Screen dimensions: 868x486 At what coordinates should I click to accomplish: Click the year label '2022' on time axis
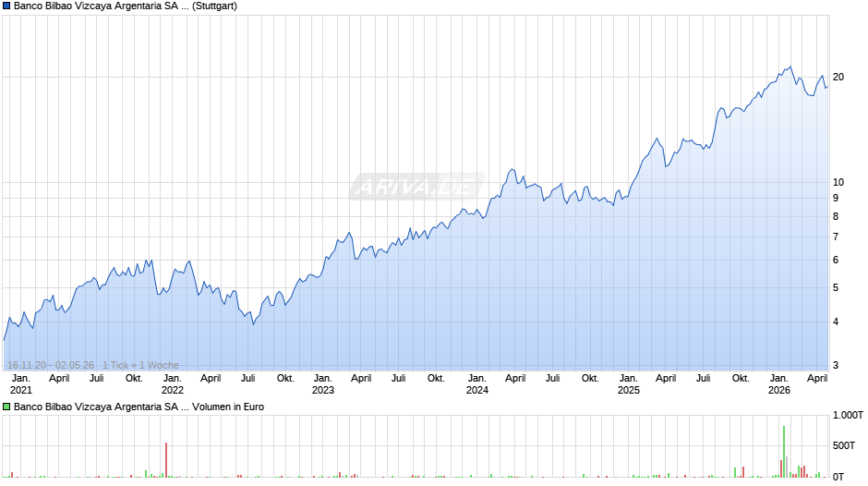pos(172,390)
